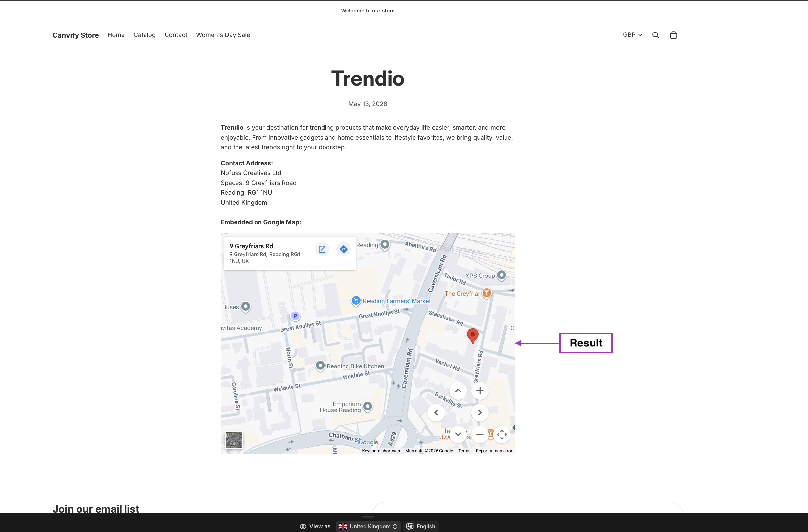Open Keyboard shortcuts on map
The image size is (808, 532).
pyautogui.click(x=381, y=451)
